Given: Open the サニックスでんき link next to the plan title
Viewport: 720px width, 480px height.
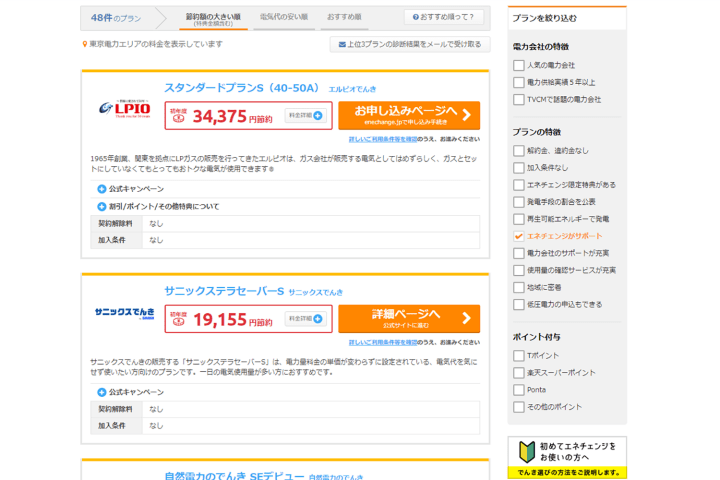Looking at the screenshot, I should pyautogui.click(x=315, y=292).
